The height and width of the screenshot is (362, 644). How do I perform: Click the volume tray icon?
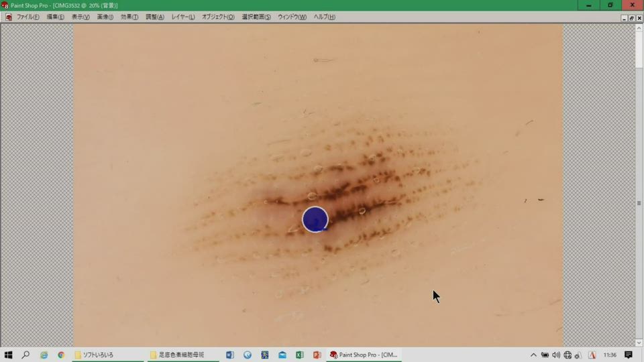[556, 355]
